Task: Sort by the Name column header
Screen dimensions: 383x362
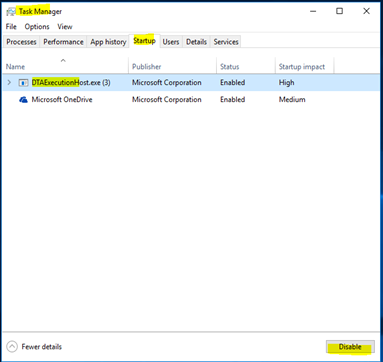Action: 66,65
